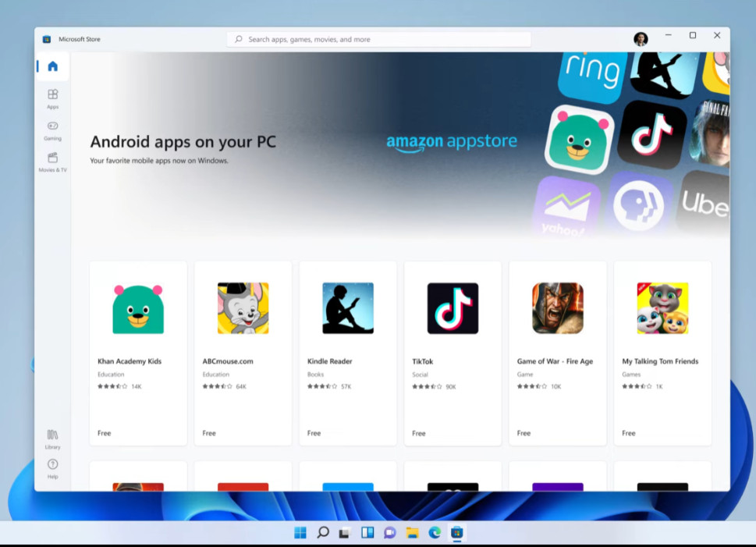
Task: Open taskbar Widgets panel icon
Action: [x=367, y=532]
